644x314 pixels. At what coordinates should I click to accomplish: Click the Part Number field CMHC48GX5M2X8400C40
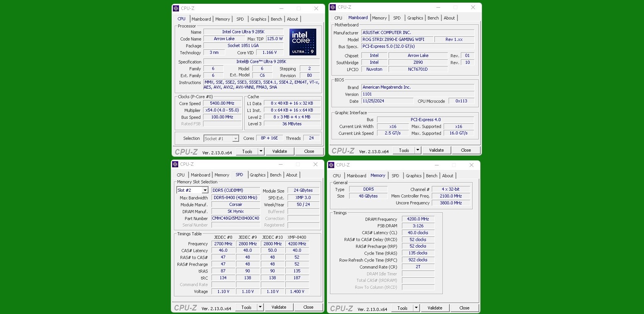pos(236,219)
